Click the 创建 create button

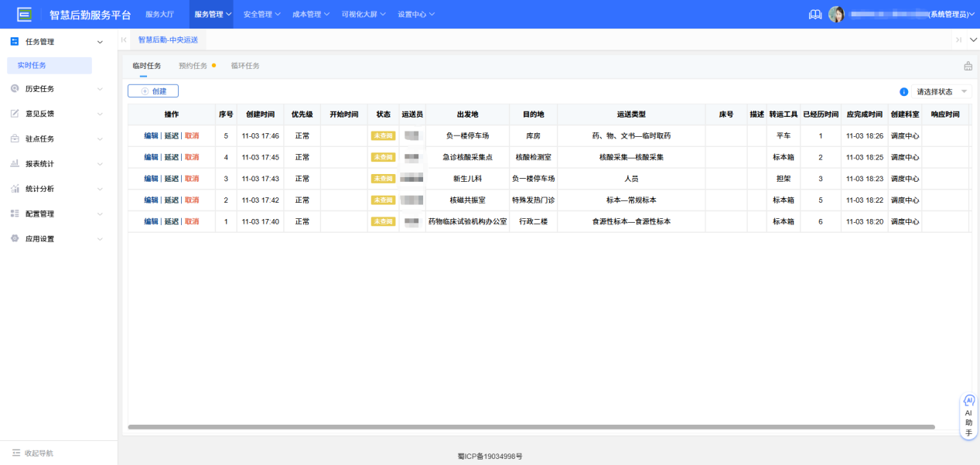coord(152,91)
